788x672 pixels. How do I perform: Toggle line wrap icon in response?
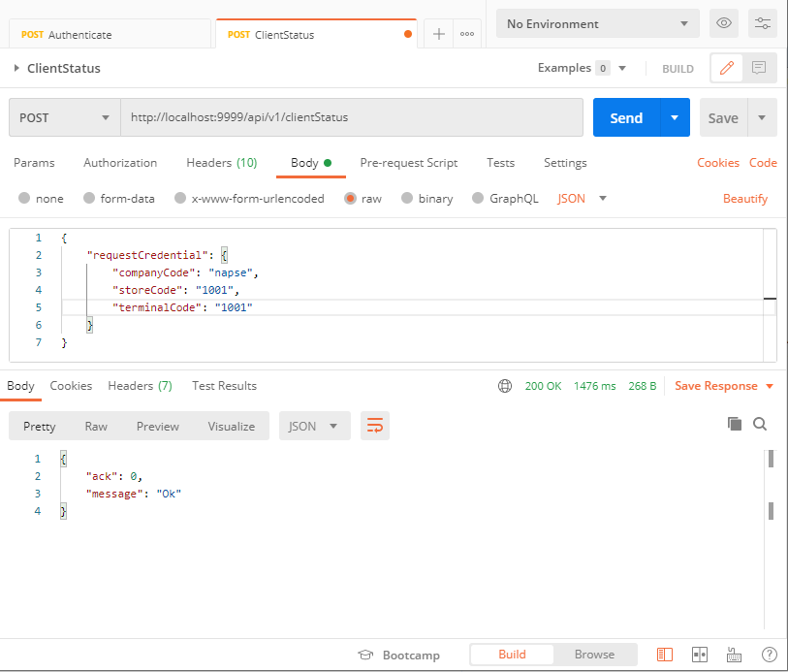click(x=375, y=427)
